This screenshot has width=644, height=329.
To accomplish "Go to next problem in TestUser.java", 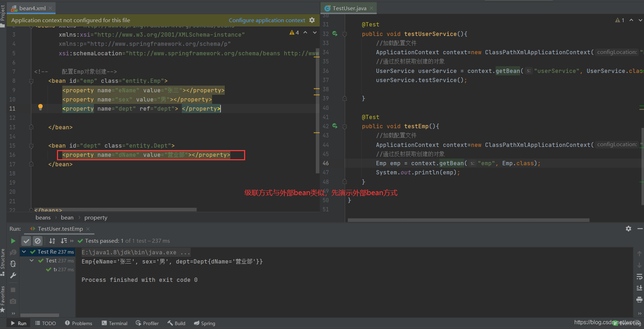I will click(x=640, y=20).
